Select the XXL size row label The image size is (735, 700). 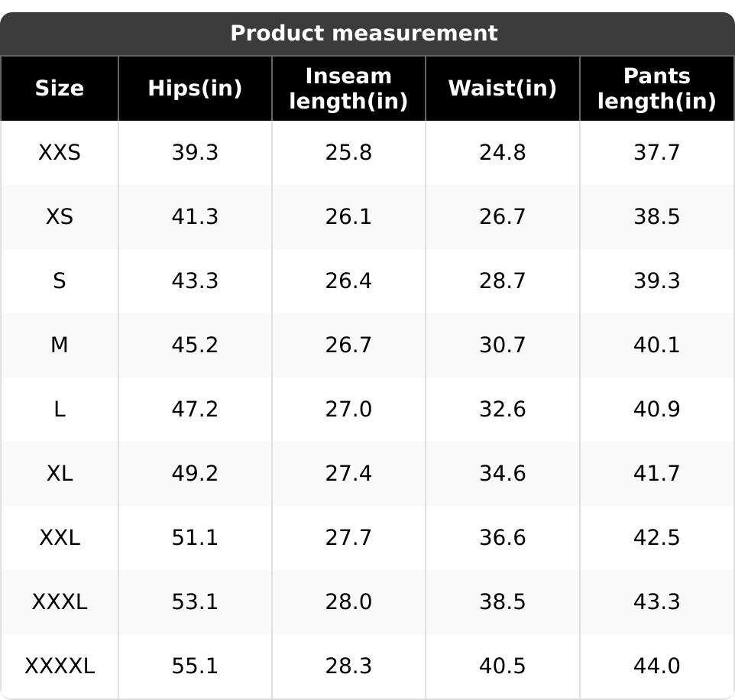pyautogui.click(x=60, y=537)
